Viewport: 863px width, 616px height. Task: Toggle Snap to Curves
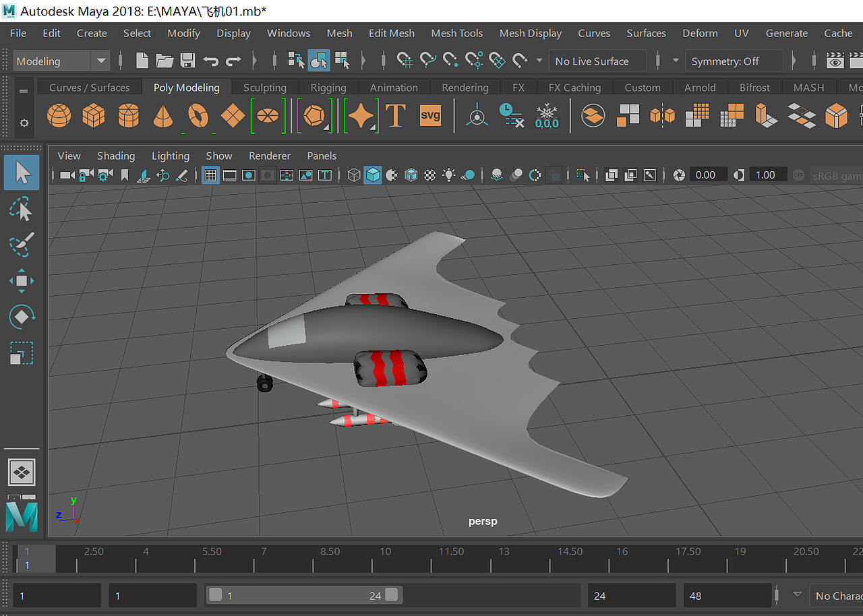tap(428, 61)
